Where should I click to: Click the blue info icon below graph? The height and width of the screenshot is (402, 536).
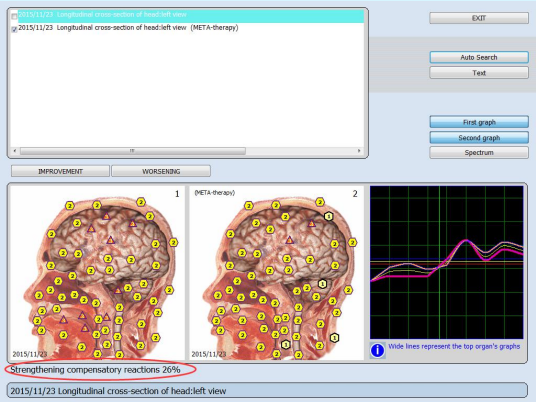coord(377,350)
